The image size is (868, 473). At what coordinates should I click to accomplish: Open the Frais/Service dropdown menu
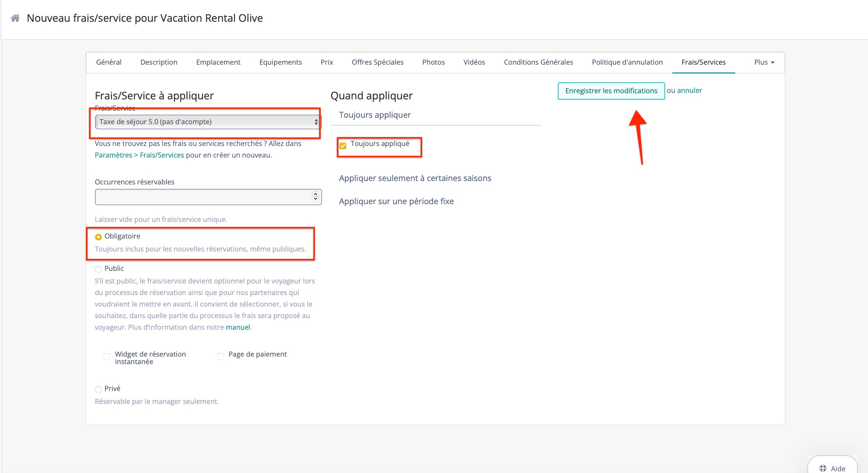(207, 122)
